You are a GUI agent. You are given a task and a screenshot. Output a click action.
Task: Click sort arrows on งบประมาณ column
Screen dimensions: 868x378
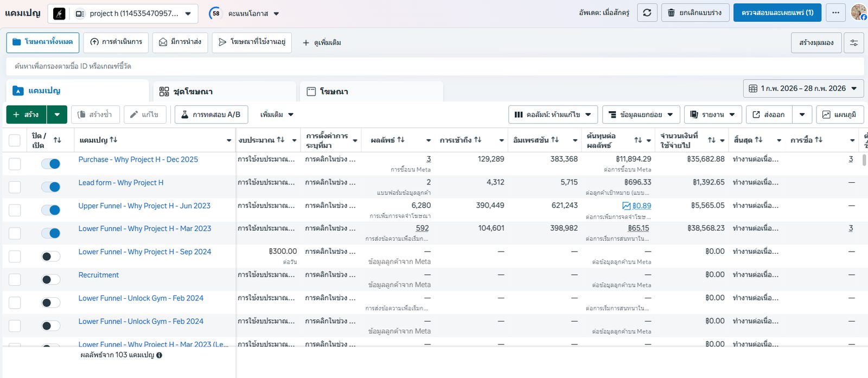point(280,139)
